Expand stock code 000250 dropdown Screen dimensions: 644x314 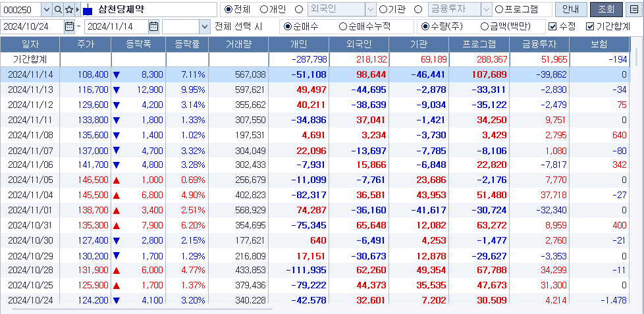47,9
